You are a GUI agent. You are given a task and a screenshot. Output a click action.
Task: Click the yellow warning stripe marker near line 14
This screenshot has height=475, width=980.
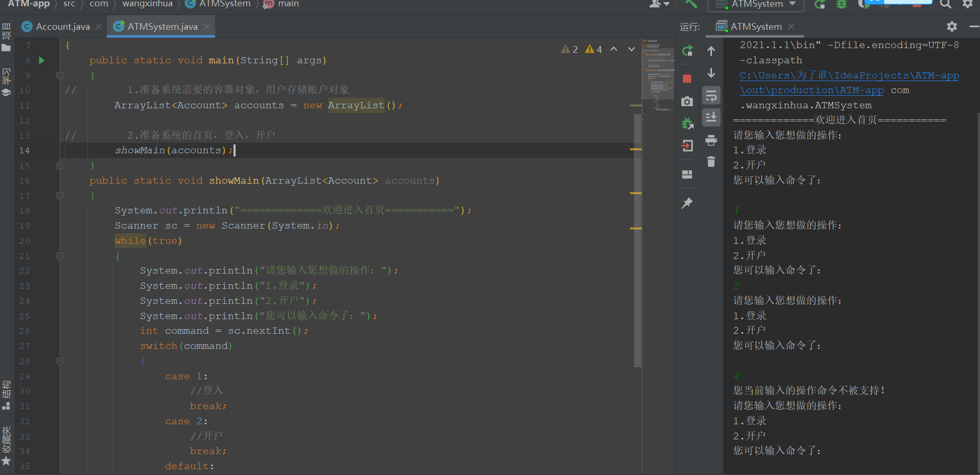coord(636,150)
